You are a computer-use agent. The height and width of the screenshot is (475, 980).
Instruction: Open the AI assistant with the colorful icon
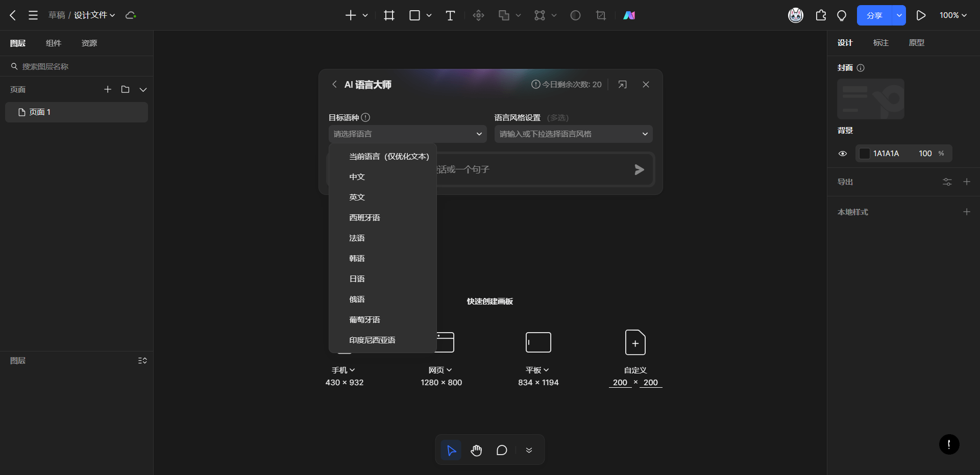[x=629, y=15]
